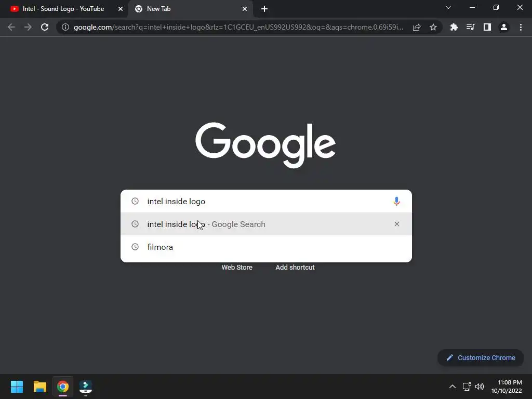Open the Windows Start menu
This screenshot has width=532, height=399.
[x=17, y=387]
